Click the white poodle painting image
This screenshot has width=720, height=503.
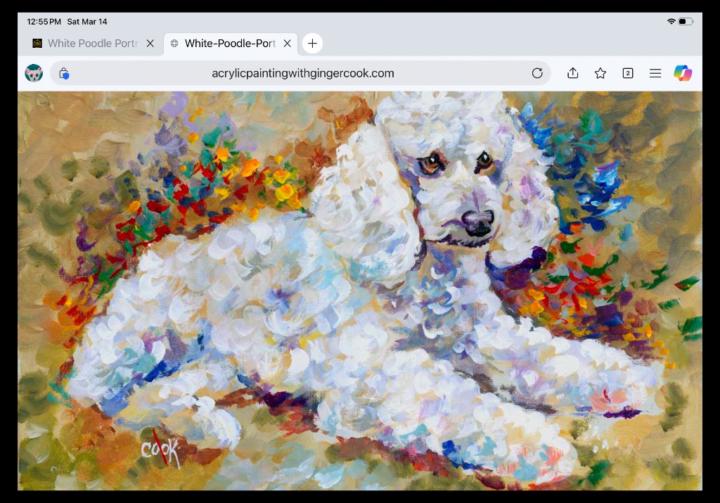pos(360,291)
